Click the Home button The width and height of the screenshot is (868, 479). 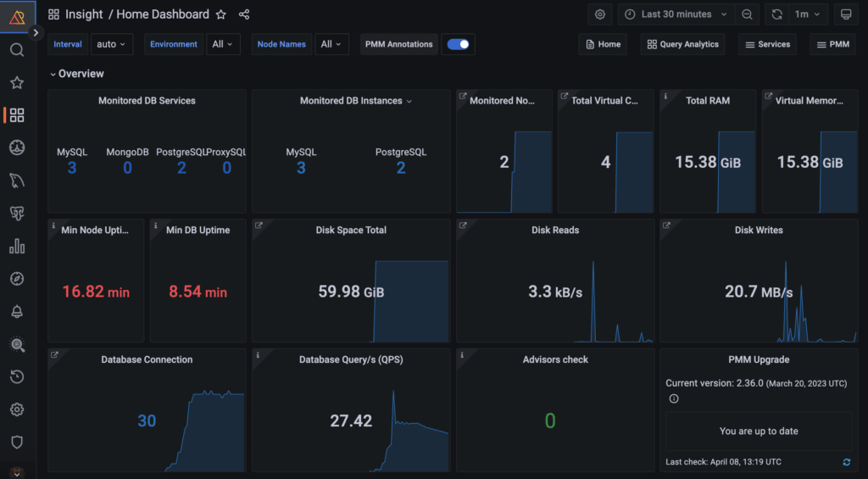point(602,44)
